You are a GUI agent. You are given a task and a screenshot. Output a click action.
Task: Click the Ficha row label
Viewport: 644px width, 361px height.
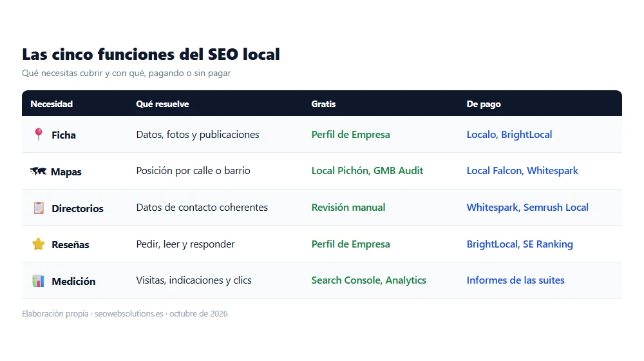(64, 135)
